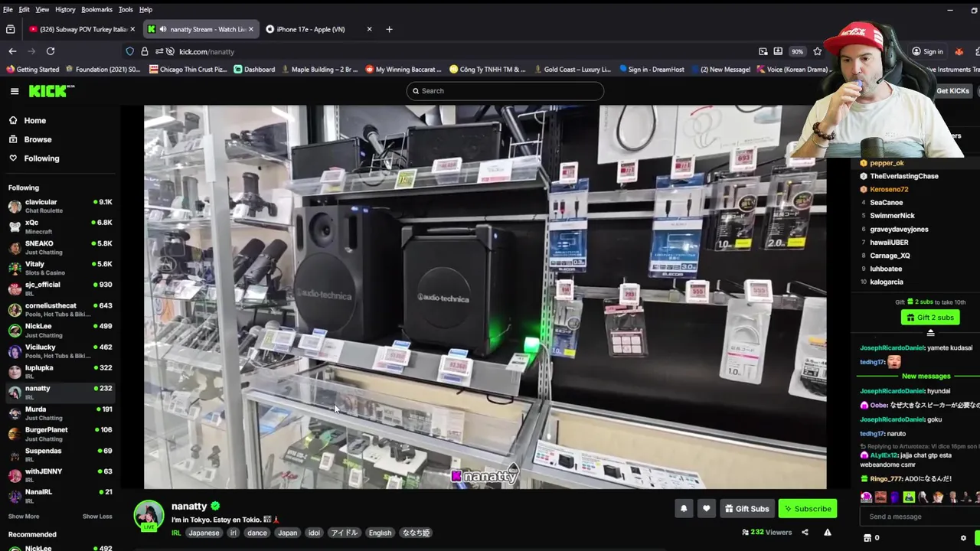Open the Kick hamburger sidebar menu
980x551 pixels.
coord(15,91)
